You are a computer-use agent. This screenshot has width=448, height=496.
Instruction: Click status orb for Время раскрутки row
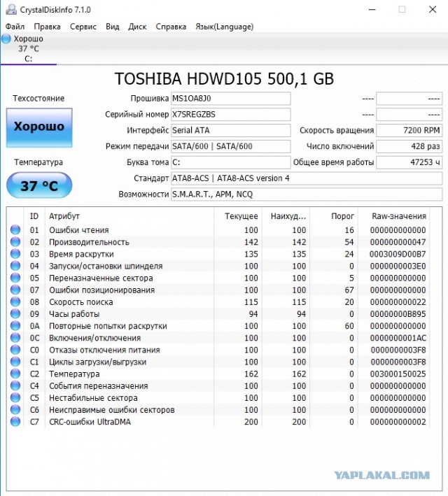(15, 254)
